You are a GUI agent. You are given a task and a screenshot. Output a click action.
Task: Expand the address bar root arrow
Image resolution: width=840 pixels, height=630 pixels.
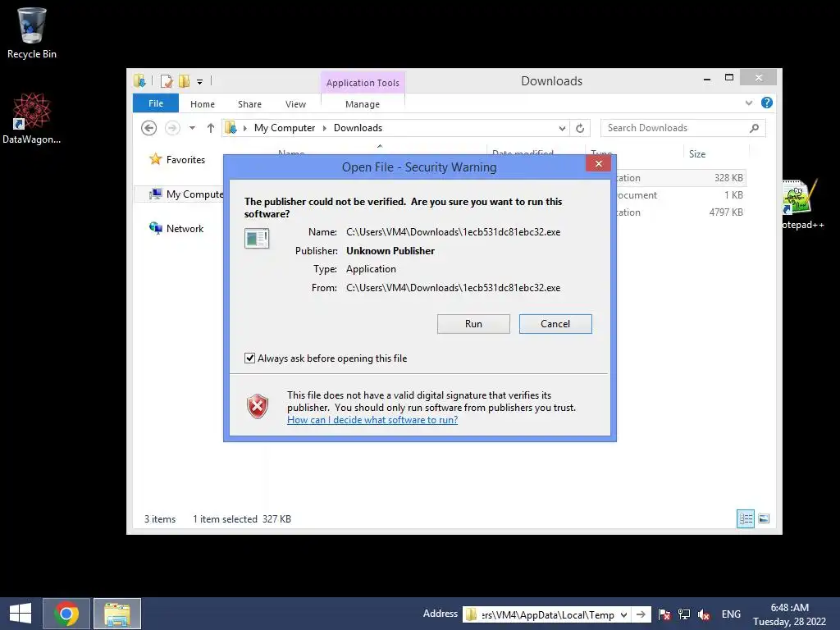pos(244,128)
